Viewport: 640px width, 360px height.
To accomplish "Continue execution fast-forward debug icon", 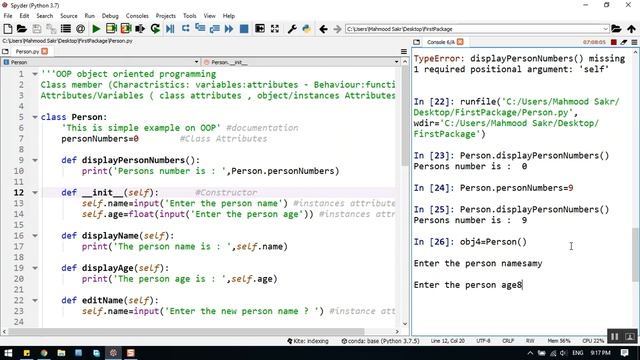I will pyautogui.click(x=229, y=29).
